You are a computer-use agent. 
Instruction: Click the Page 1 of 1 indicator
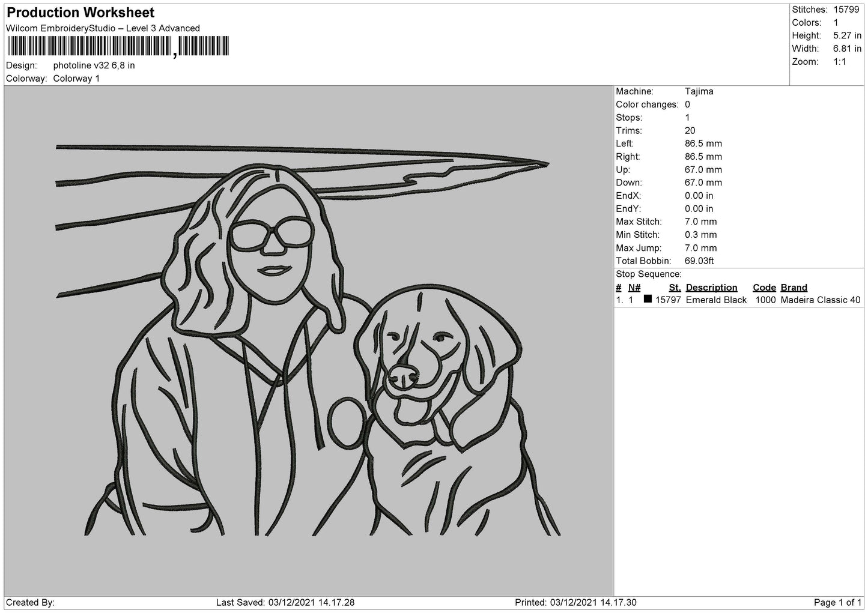click(837, 603)
